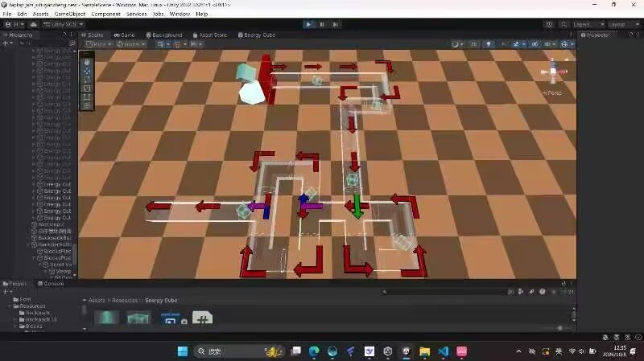Image resolution: width=644 pixels, height=361 pixels.
Task: Open File Explorer from the taskbar
Action: point(425,351)
